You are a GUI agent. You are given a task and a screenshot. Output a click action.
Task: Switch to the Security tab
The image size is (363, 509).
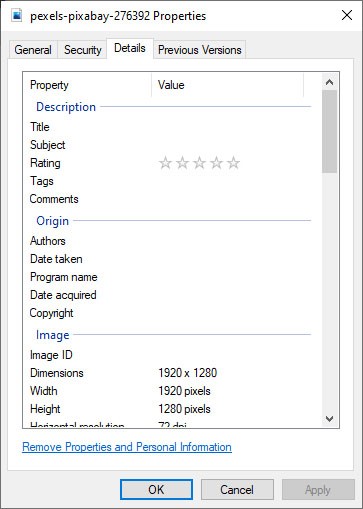click(83, 50)
